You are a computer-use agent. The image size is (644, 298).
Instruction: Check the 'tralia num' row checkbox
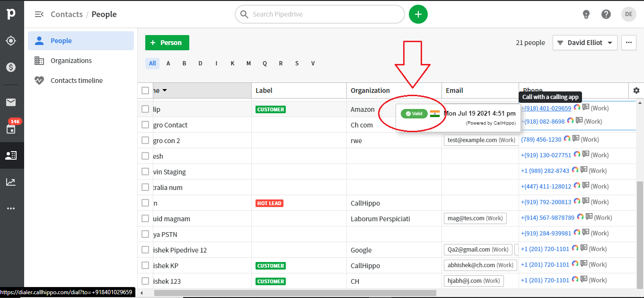pyautogui.click(x=145, y=187)
